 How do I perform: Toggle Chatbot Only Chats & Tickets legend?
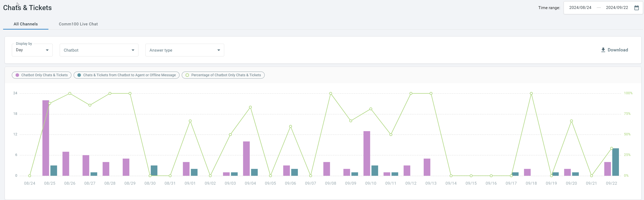(41, 75)
